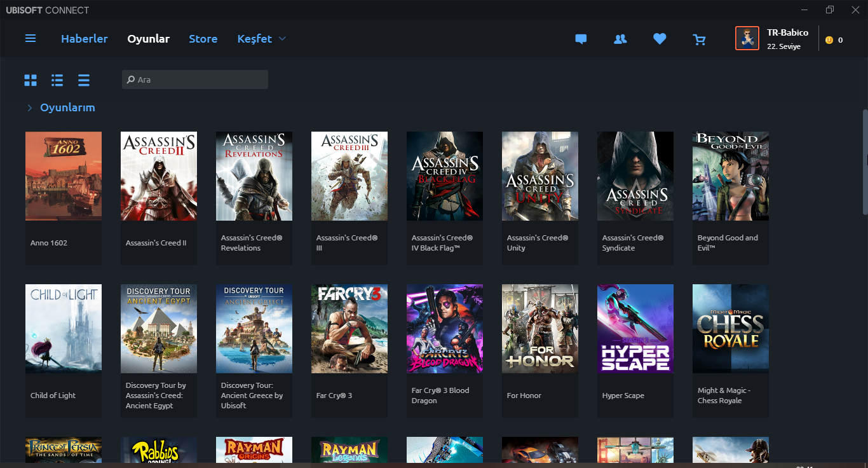Click the TR-Babico username
The image size is (868, 468).
coord(788,32)
